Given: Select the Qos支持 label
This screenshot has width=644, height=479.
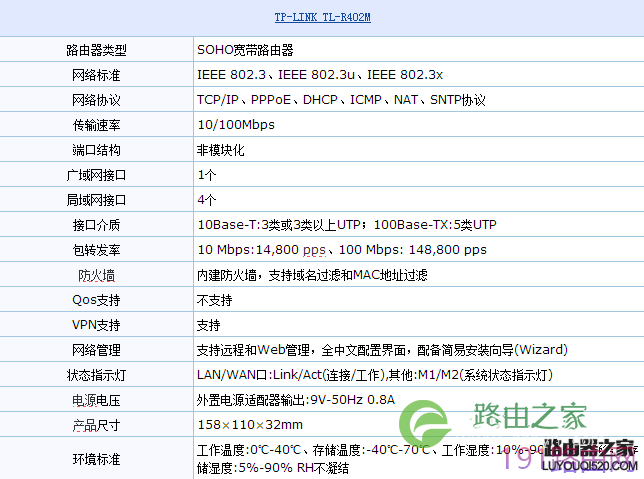Looking at the screenshot, I should 96,300.
